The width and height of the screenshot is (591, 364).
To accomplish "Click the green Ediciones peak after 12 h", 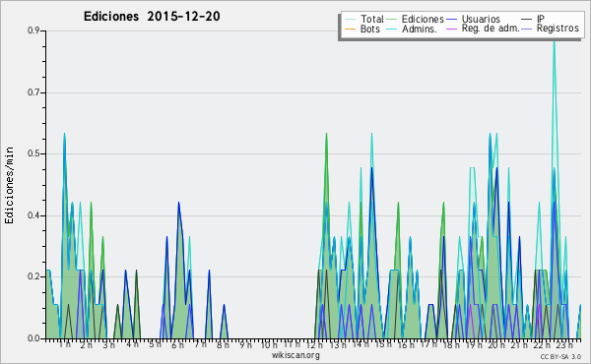I will pyautogui.click(x=326, y=134).
